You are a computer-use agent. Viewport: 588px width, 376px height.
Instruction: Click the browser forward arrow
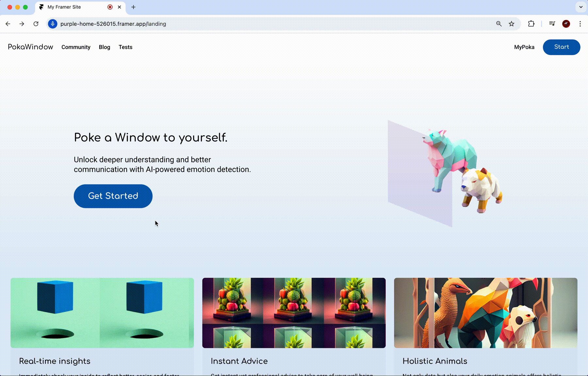pos(22,24)
